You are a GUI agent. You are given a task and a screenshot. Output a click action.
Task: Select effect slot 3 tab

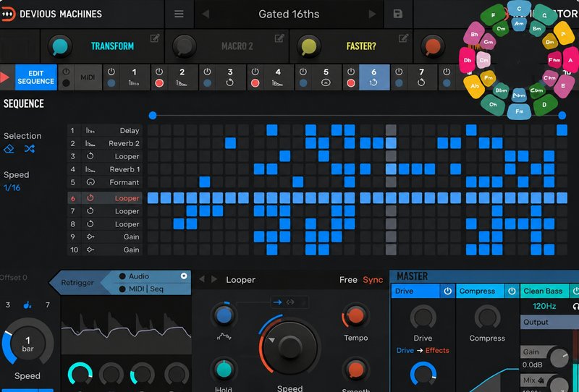(230, 77)
